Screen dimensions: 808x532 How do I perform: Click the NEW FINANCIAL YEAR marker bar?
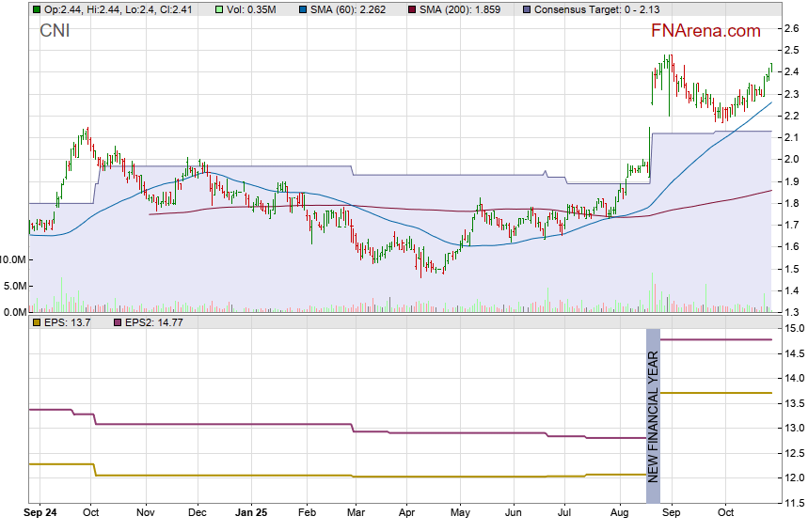(653, 404)
